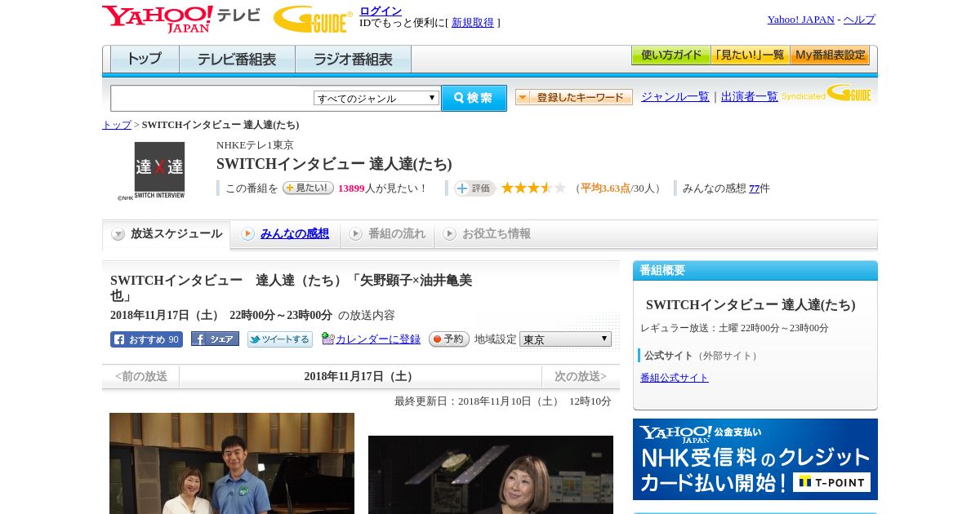Click photo of woman beside satellite
Screen dimensions: 980x514
click(491, 475)
